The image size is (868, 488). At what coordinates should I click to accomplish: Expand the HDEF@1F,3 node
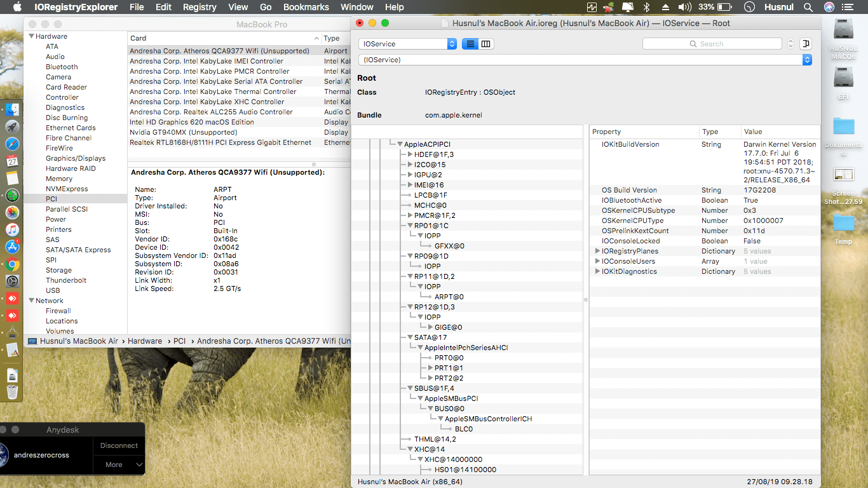pos(410,154)
